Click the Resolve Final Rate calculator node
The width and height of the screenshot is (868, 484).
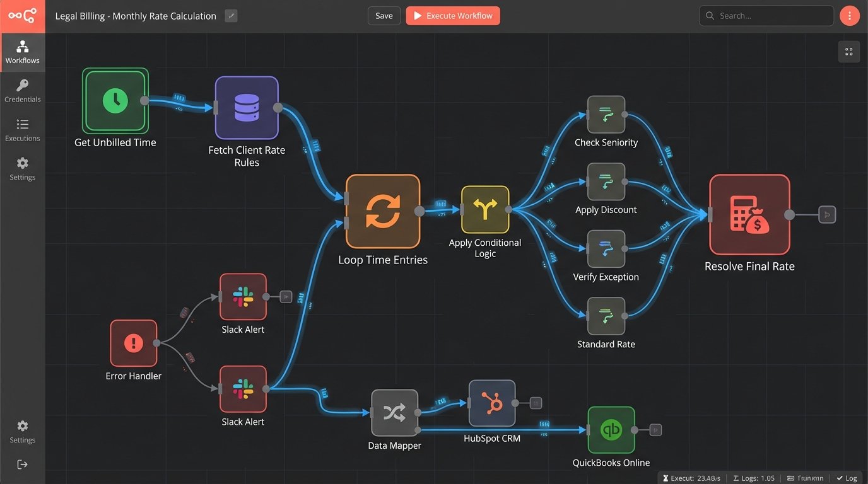749,214
